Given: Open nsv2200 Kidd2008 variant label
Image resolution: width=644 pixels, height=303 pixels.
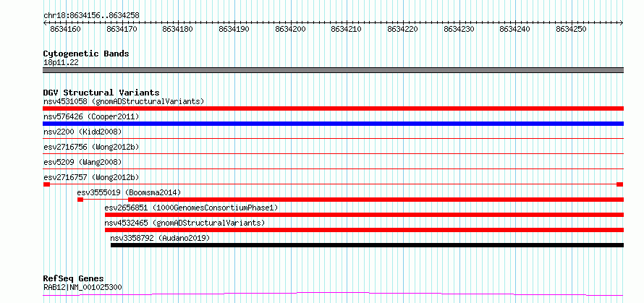Looking at the screenshot, I should pyautogui.click(x=82, y=132).
